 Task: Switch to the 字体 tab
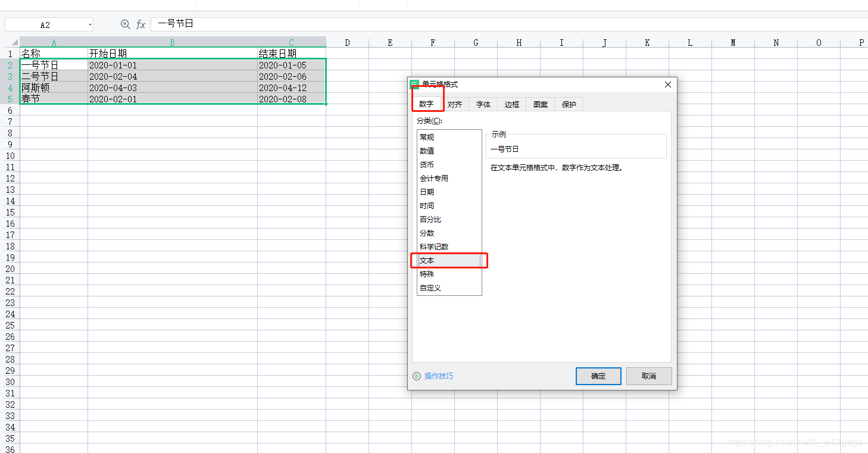coord(483,104)
